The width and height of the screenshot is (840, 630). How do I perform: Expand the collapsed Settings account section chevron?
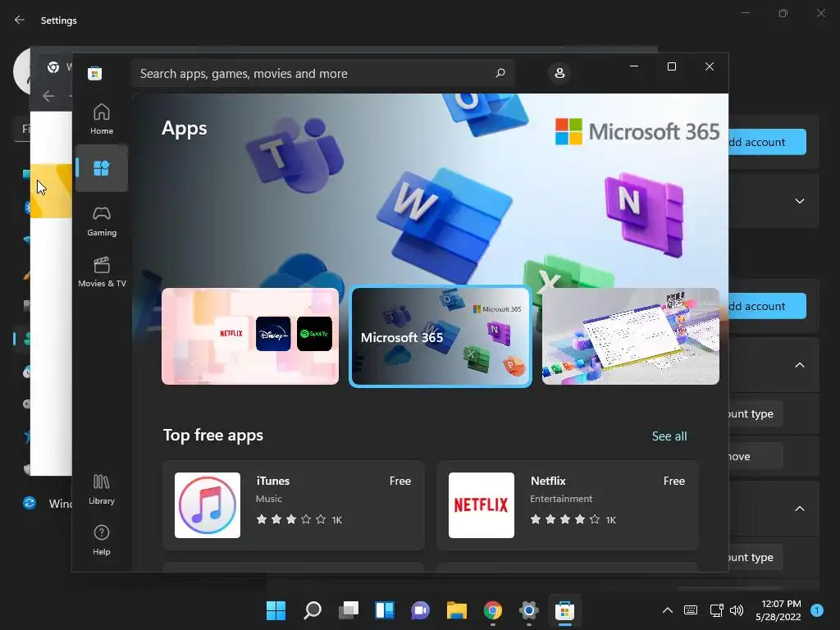pos(799,201)
